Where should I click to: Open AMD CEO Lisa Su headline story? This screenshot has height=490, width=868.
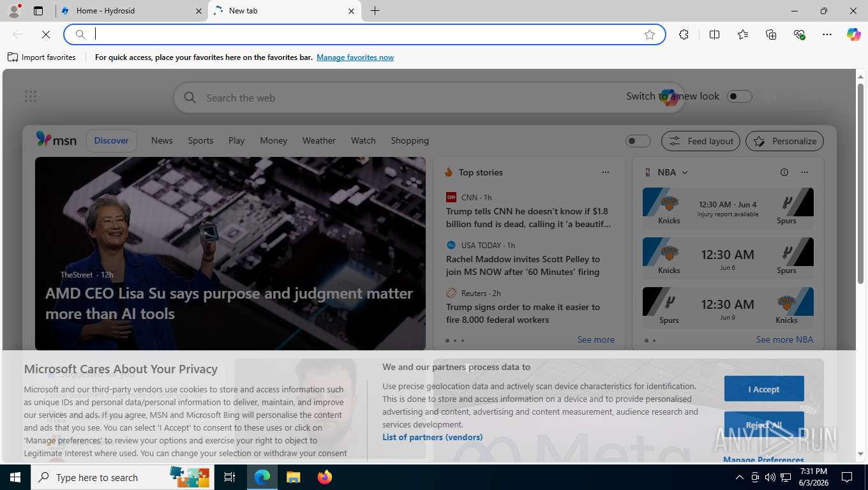tap(229, 304)
